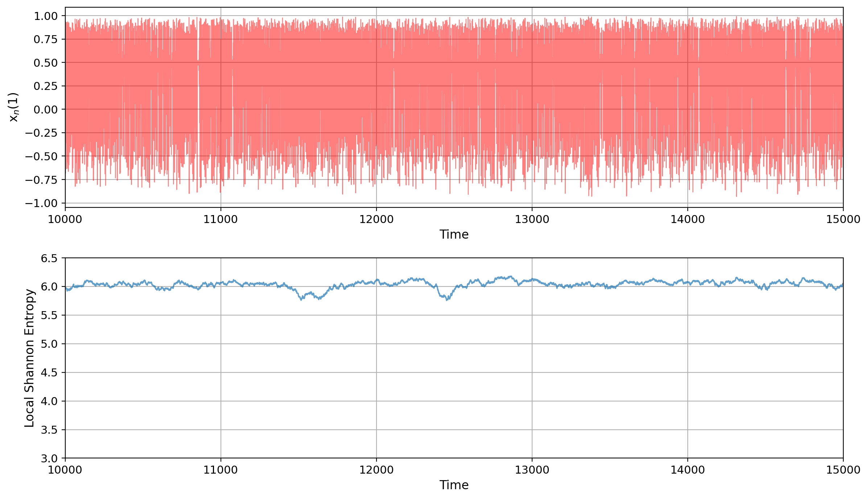Click the entropy peak near time 12850
The height and width of the screenshot is (499, 868).
(x=510, y=277)
